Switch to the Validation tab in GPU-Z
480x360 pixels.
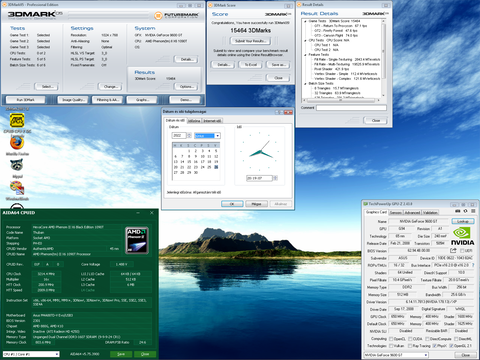click(x=430, y=212)
